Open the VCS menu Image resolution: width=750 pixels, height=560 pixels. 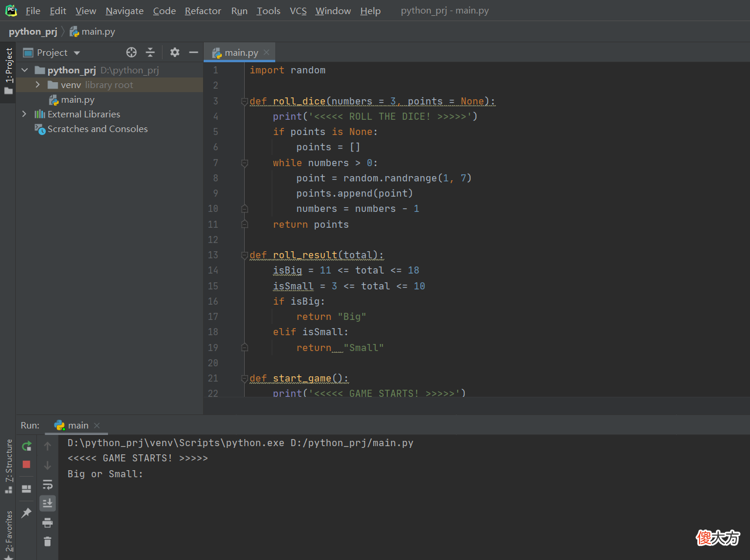pos(298,11)
